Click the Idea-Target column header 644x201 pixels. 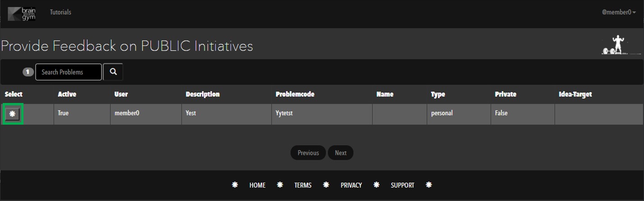click(575, 94)
